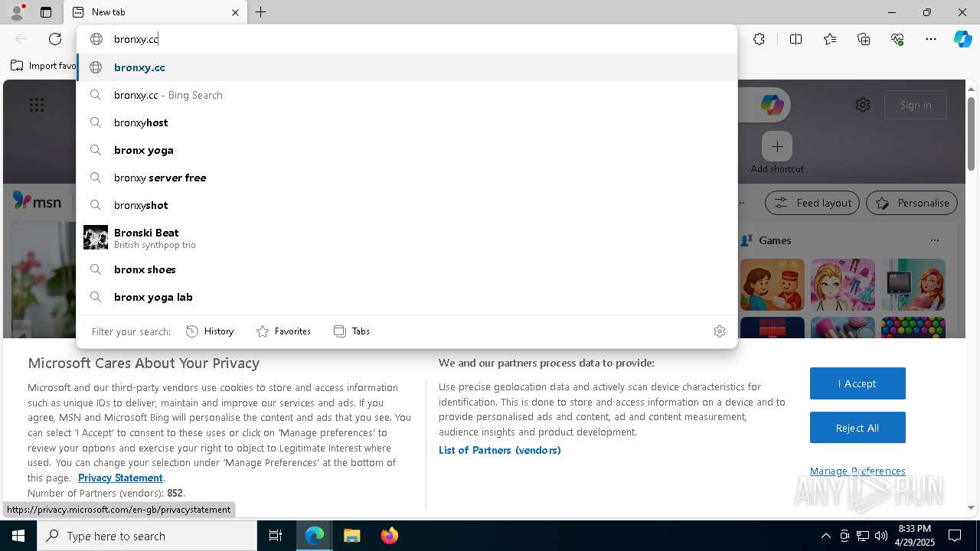Open Games card more options

[934, 240]
